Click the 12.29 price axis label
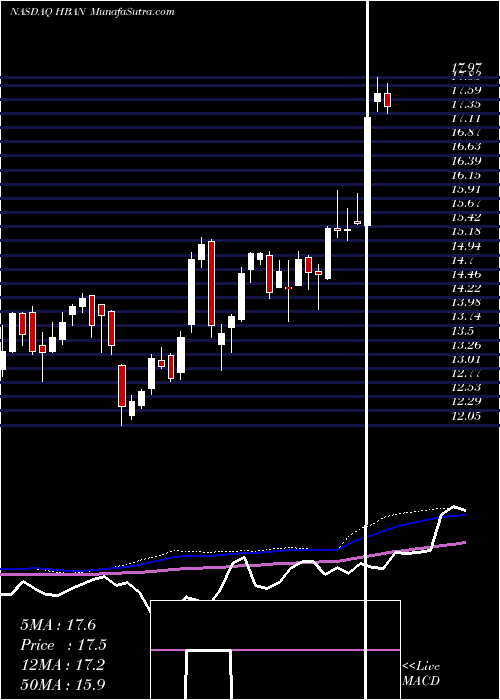 pyautogui.click(x=466, y=401)
